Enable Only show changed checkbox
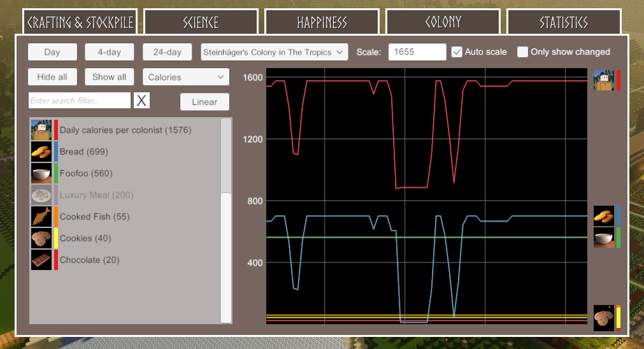 tap(522, 52)
